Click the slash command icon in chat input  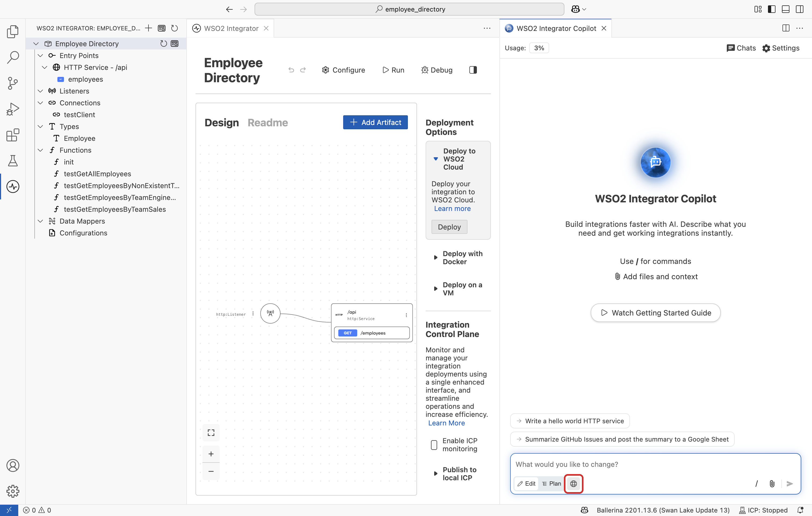click(756, 483)
